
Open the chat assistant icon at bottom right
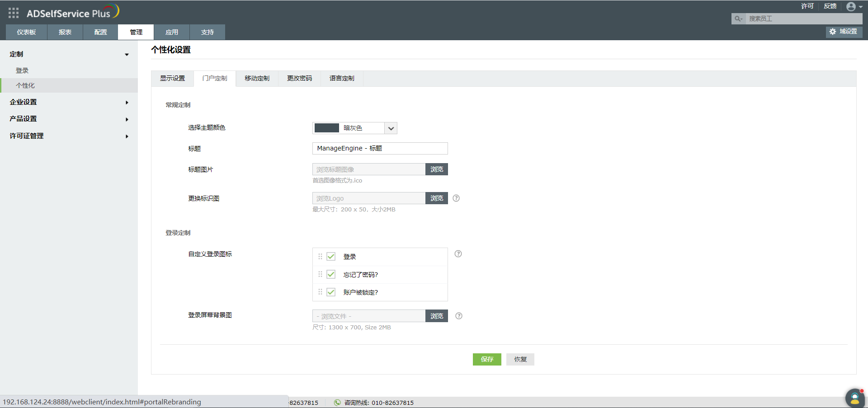click(855, 398)
